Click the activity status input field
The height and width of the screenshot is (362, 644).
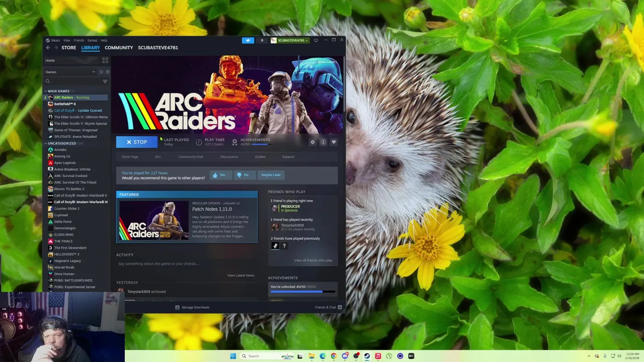pos(187,263)
